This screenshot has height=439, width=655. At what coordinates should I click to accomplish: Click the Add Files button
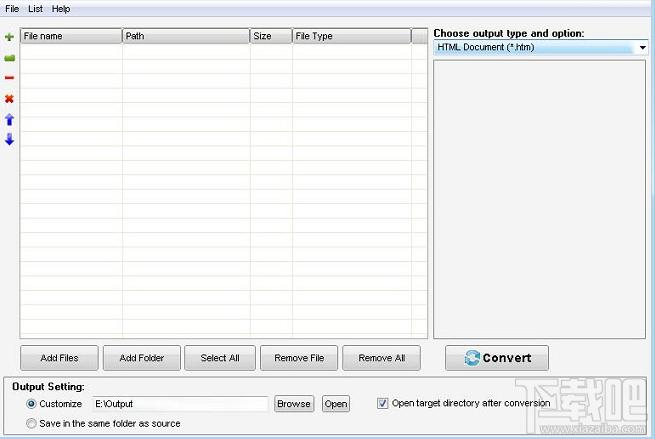coord(61,358)
